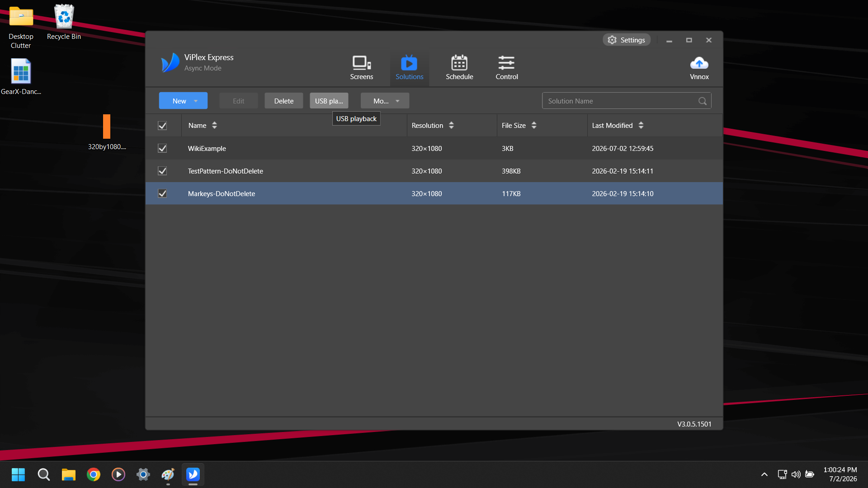The image size is (868, 488).
Task: Sort by the Last Modified column
Action: pyautogui.click(x=618, y=126)
